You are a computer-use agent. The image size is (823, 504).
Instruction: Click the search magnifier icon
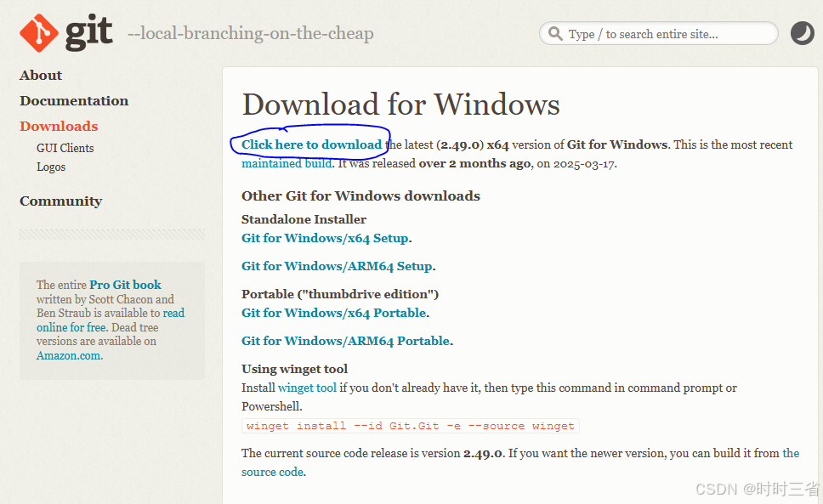[555, 33]
